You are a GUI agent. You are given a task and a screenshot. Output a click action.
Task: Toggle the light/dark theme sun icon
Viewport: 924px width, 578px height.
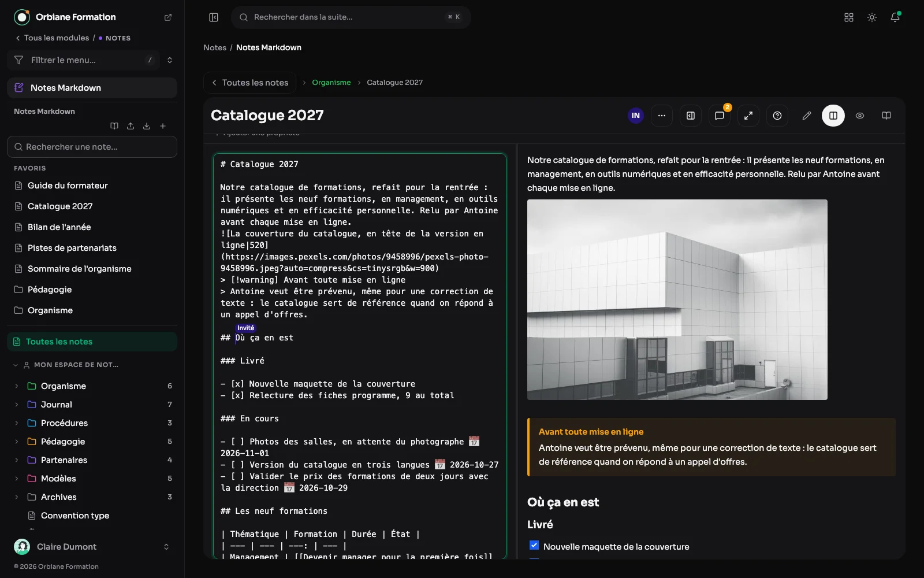872,17
